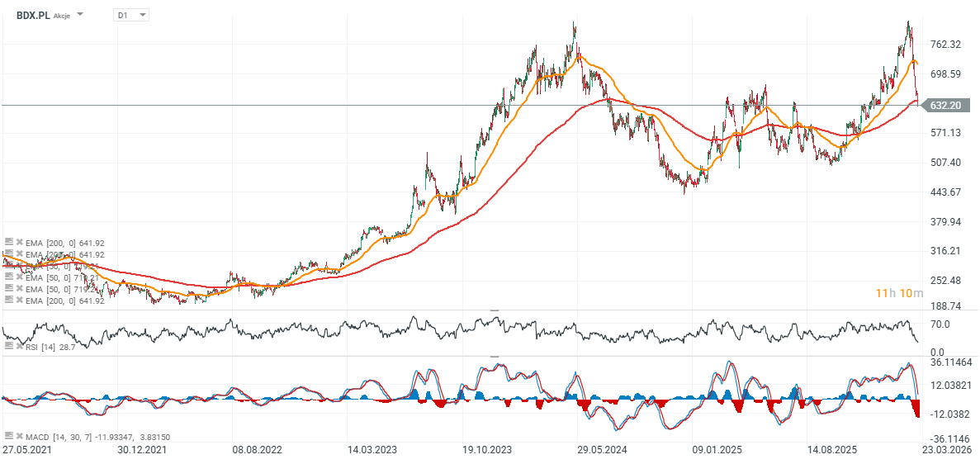Click the 11h 10m candle countdown
The image size is (980, 464).
coord(896,293)
